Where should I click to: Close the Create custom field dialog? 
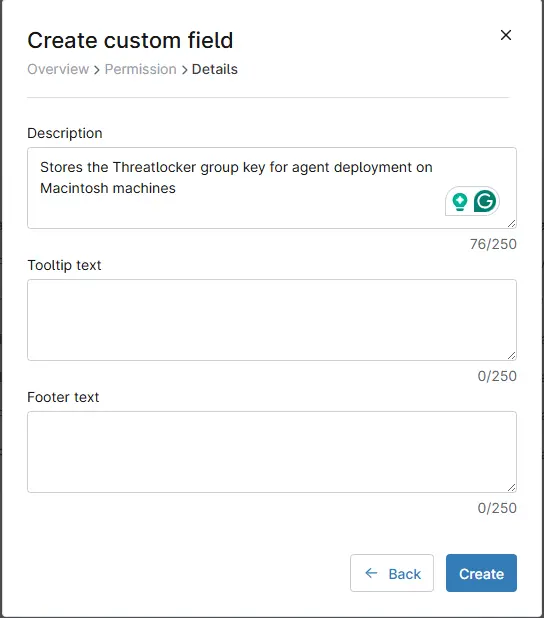(506, 35)
